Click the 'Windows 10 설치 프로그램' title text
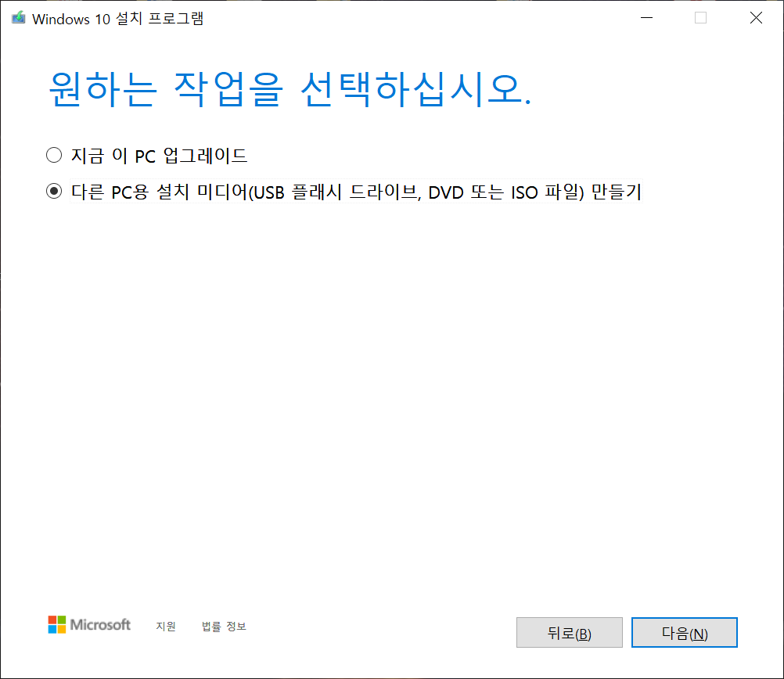784x679 pixels. coord(118,19)
